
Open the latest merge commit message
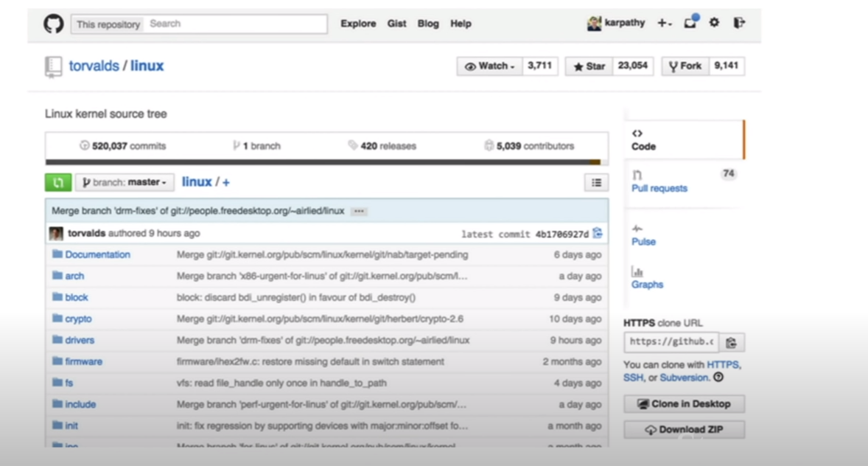(x=197, y=211)
